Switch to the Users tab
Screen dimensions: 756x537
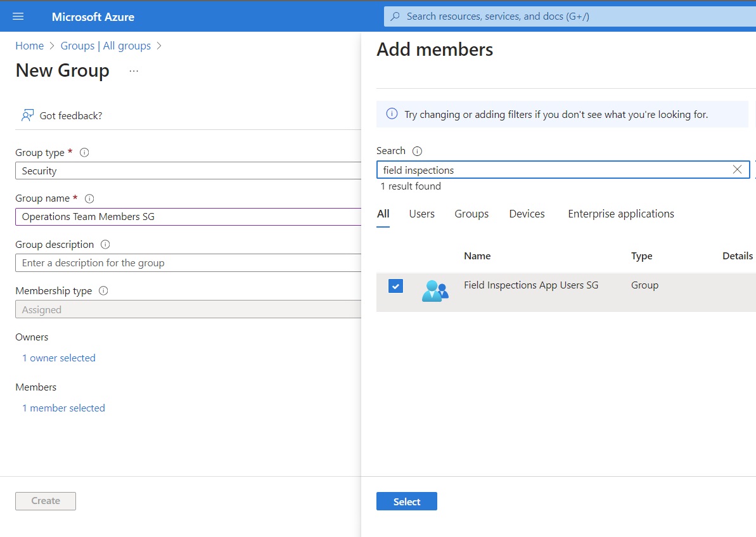[421, 214]
